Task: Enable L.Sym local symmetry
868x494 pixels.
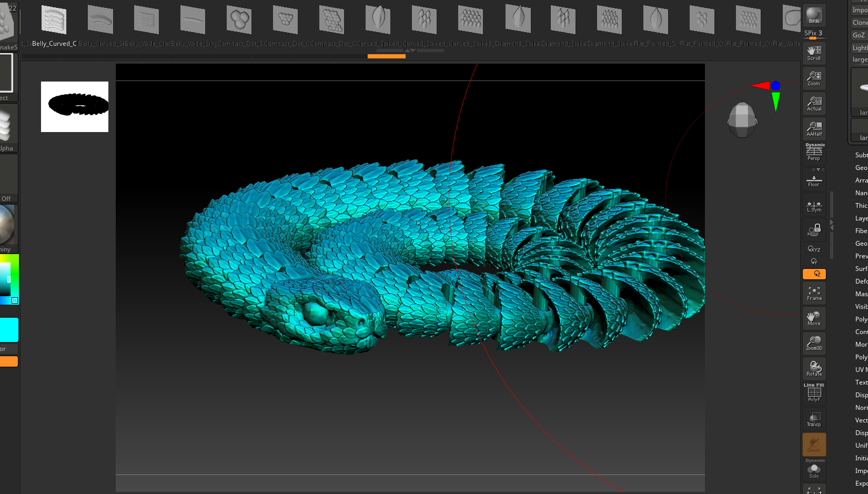Action: coord(814,206)
